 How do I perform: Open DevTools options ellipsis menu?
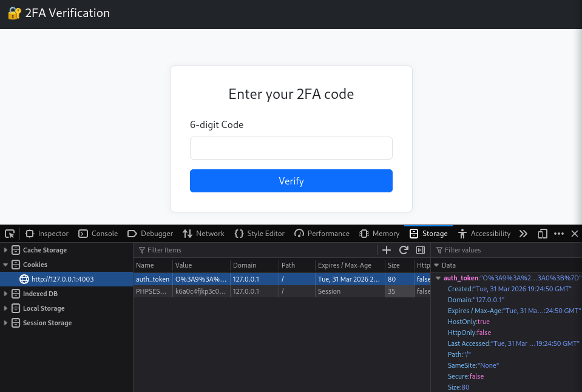click(558, 234)
